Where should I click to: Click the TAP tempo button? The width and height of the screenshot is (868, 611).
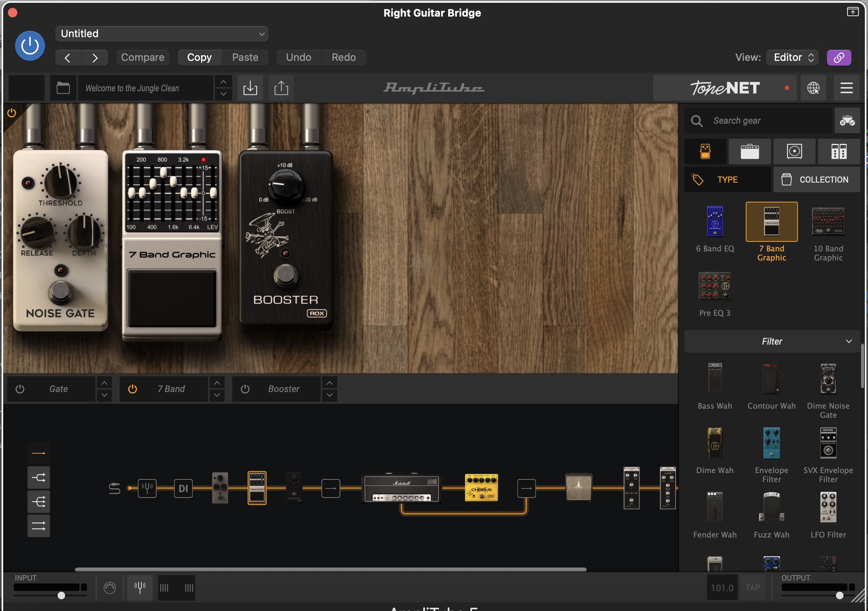pos(753,588)
